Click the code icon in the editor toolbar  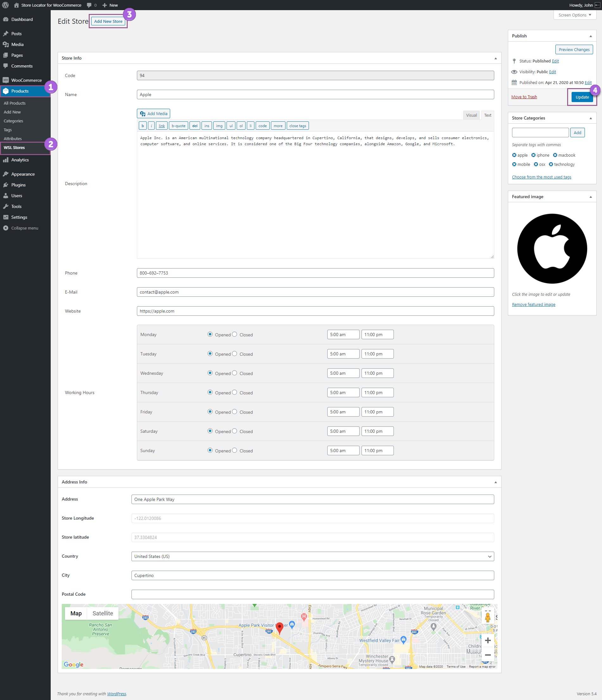pyautogui.click(x=263, y=125)
